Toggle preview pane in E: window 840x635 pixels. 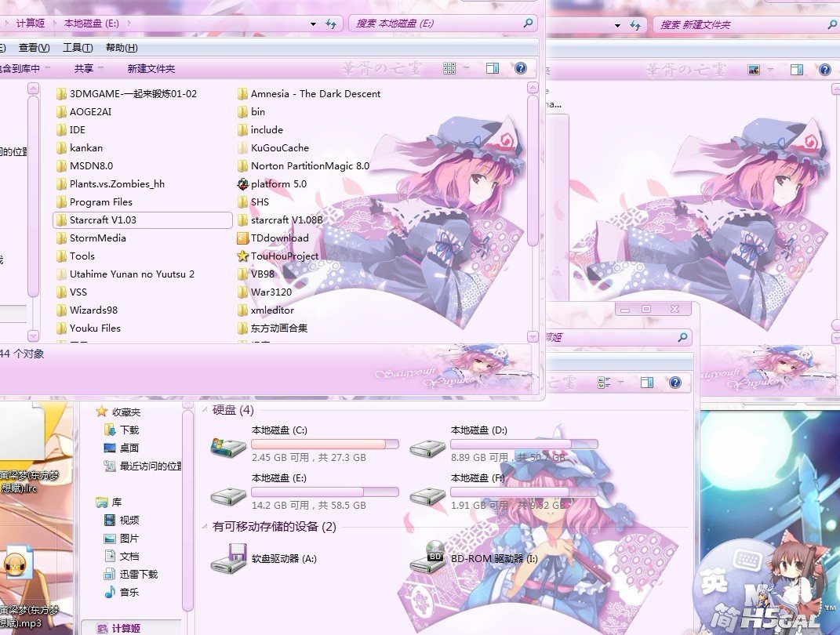[x=493, y=68]
